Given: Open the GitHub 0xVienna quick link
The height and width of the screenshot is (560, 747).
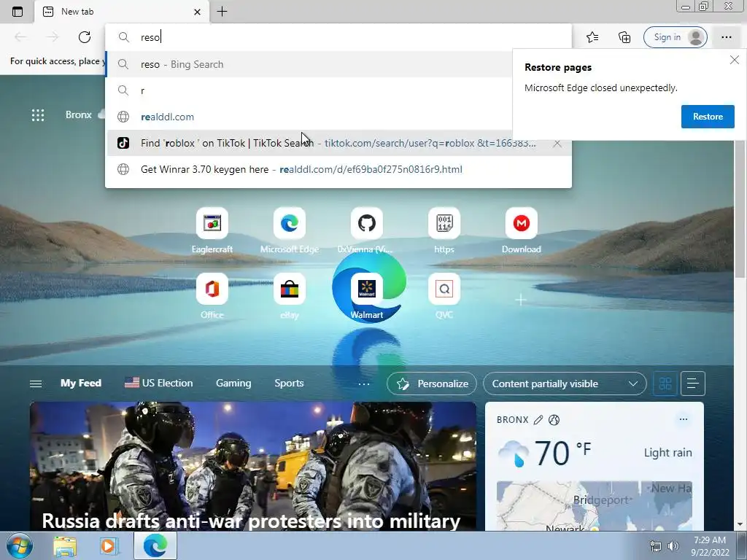Looking at the screenshot, I should [x=366, y=230].
